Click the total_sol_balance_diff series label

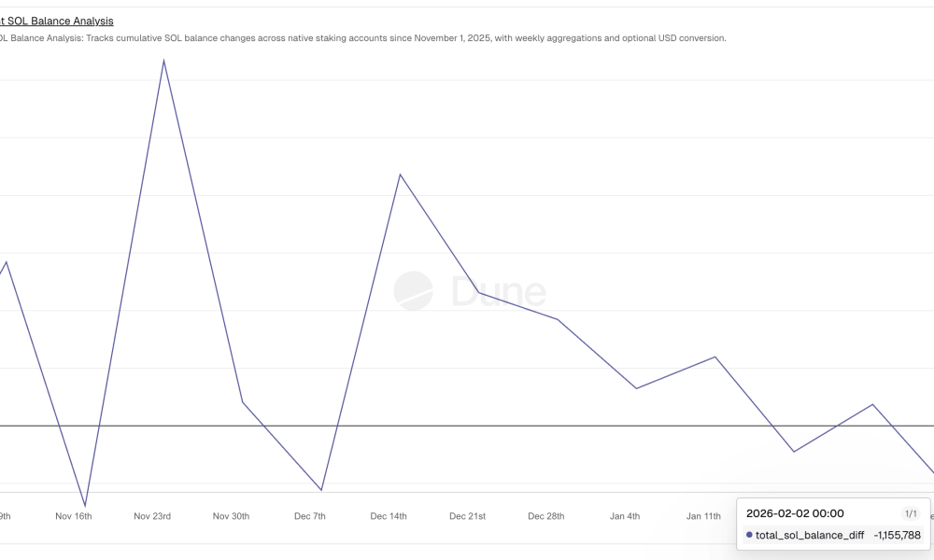click(809, 535)
